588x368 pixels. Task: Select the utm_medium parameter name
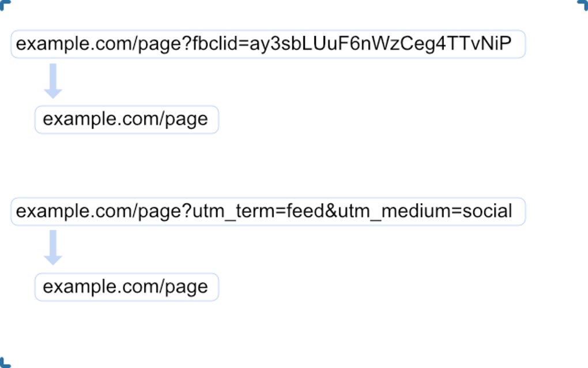[x=395, y=211]
